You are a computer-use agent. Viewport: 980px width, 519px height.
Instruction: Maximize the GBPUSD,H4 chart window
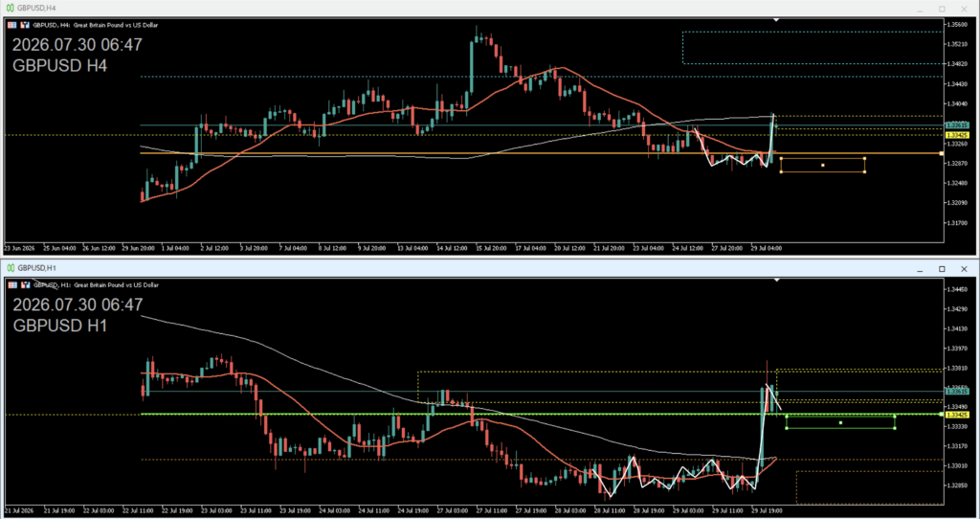942,9
